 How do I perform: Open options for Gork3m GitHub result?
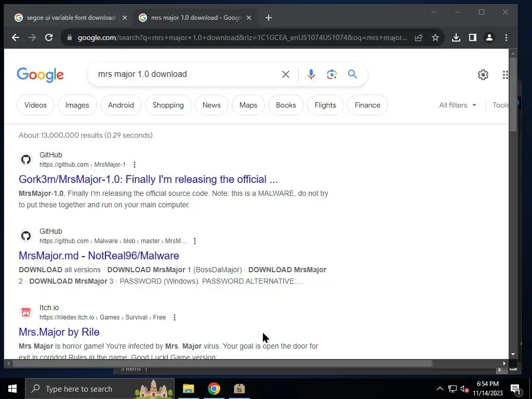pyautogui.click(x=135, y=165)
